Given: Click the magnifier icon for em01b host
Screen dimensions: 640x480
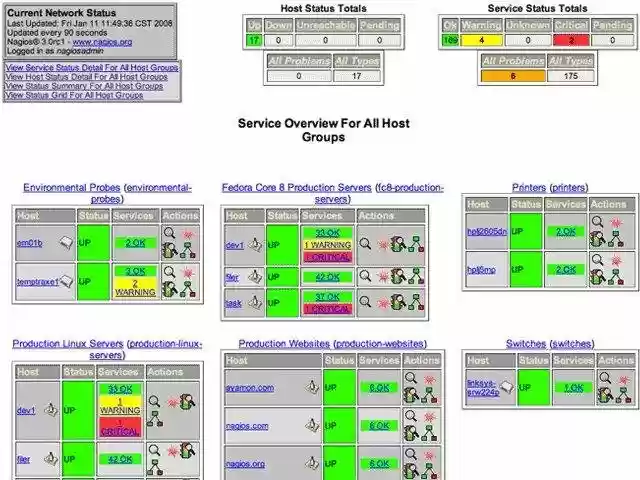Looking at the screenshot, I should 168,235.
